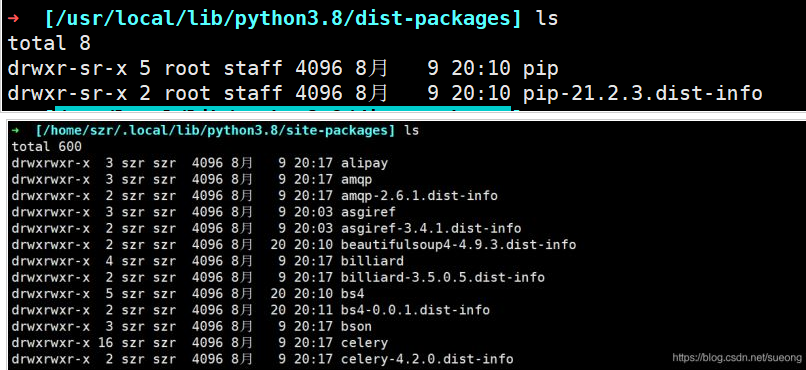Open the blog.csdn.net/sueong watermark link

click(737, 358)
